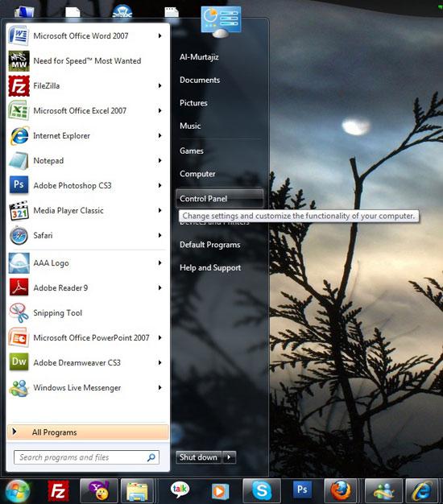Viewport: 443px width, 504px height.
Task: Open Pictures from Start menu
Action: click(193, 103)
